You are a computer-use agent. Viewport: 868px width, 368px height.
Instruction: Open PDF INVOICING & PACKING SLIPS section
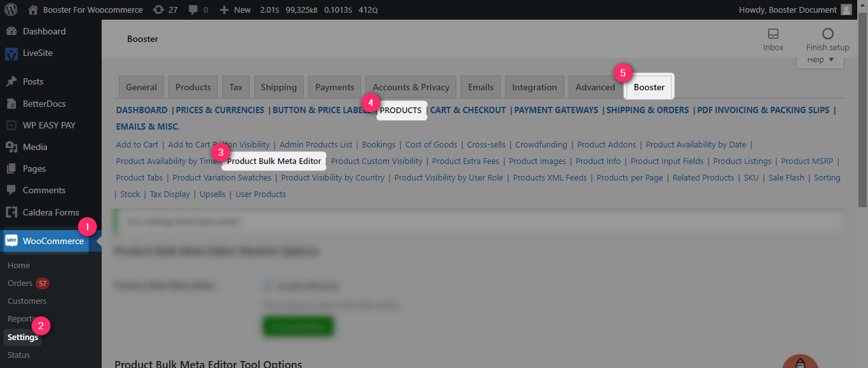(x=763, y=110)
